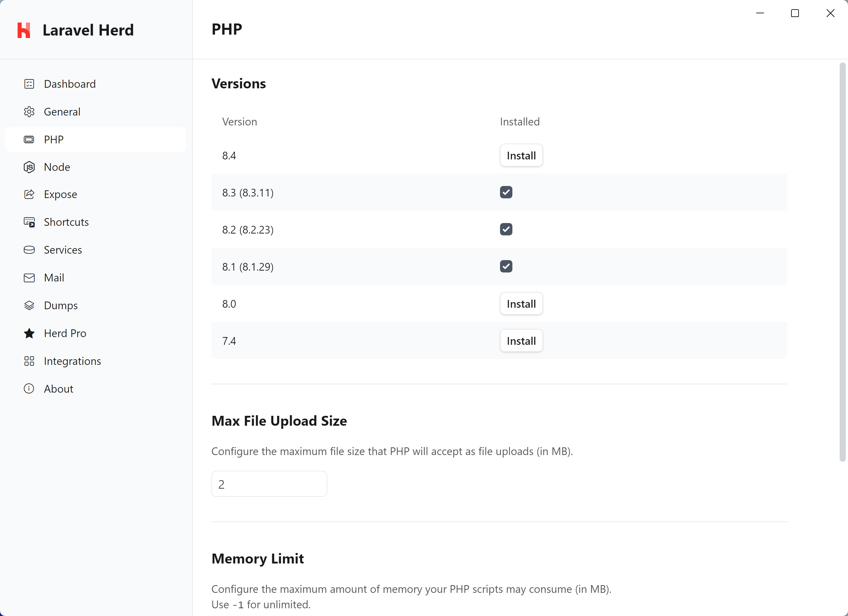Toggle PHP 8.1 installed checkbox
The height and width of the screenshot is (616, 848).
[506, 266]
